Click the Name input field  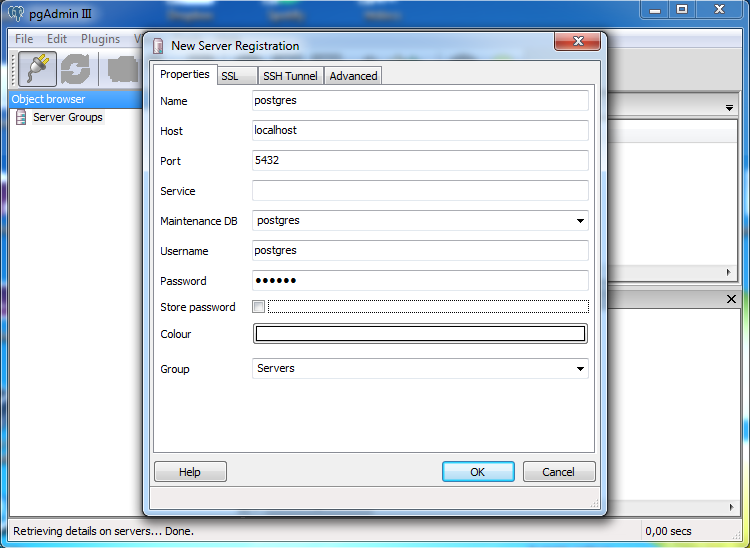pos(420,100)
